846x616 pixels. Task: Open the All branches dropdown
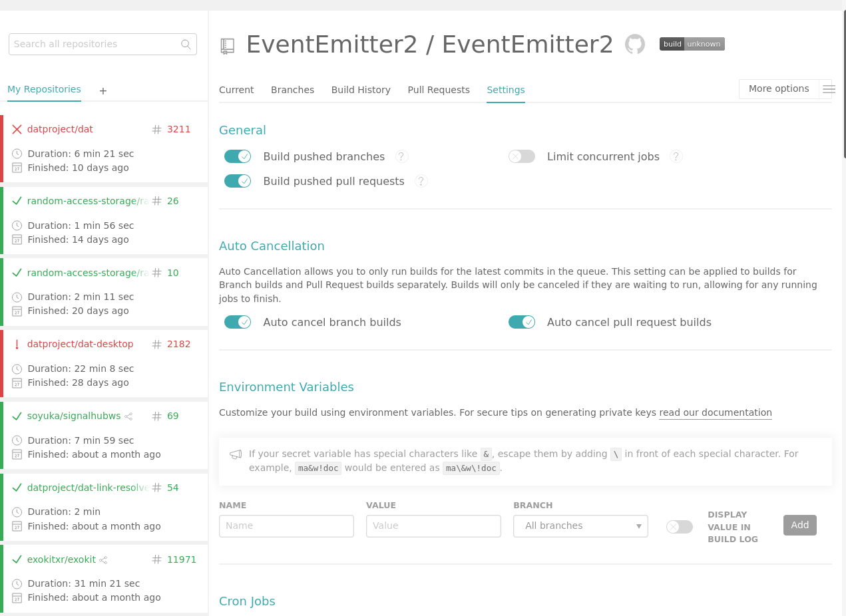pos(580,526)
